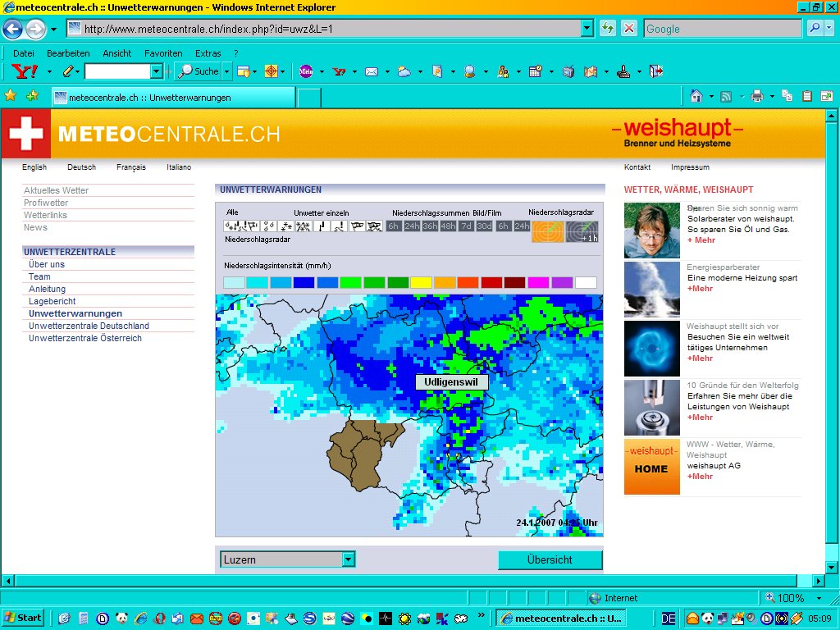The image size is (840, 630).
Task: Click the magenta intensity legend swatch
Action: 538,282
